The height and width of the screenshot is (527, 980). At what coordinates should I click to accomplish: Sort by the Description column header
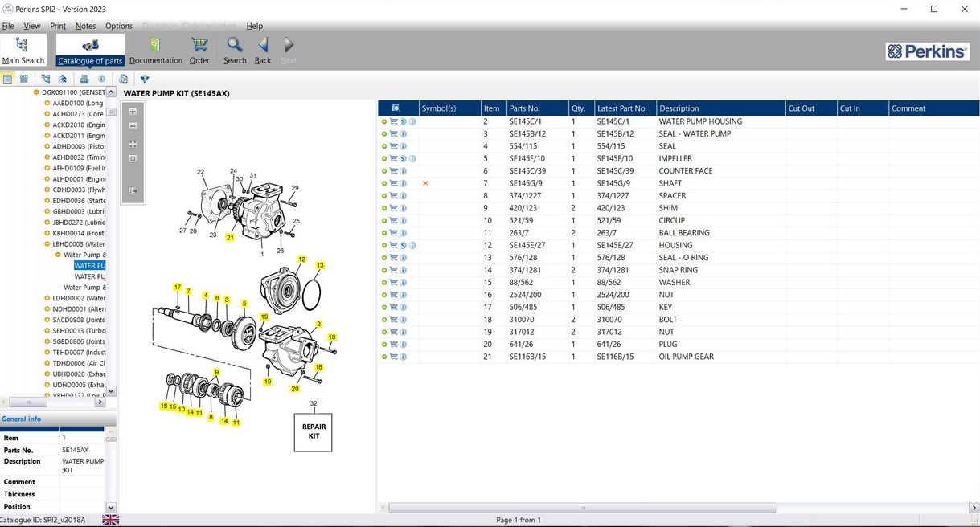click(720, 108)
